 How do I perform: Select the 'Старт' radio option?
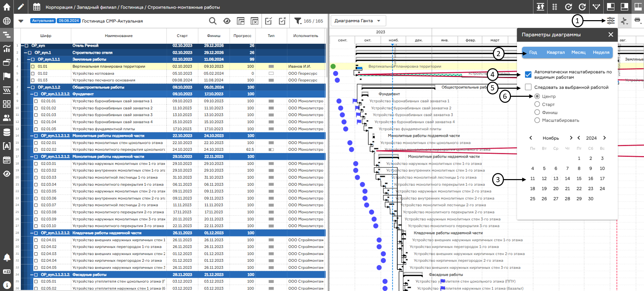pyautogui.click(x=537, y=104)
